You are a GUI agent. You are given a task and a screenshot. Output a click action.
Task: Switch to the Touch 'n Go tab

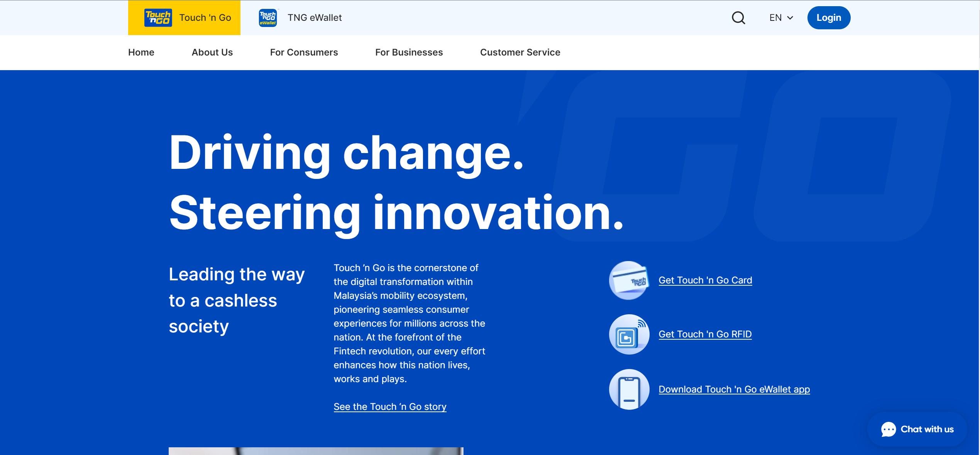(184, 18)
